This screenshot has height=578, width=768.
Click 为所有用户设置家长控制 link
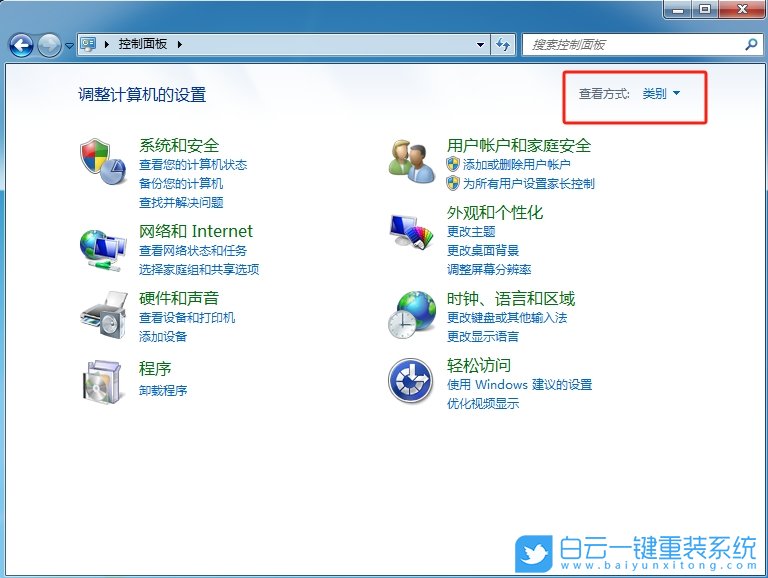[529, 184]
